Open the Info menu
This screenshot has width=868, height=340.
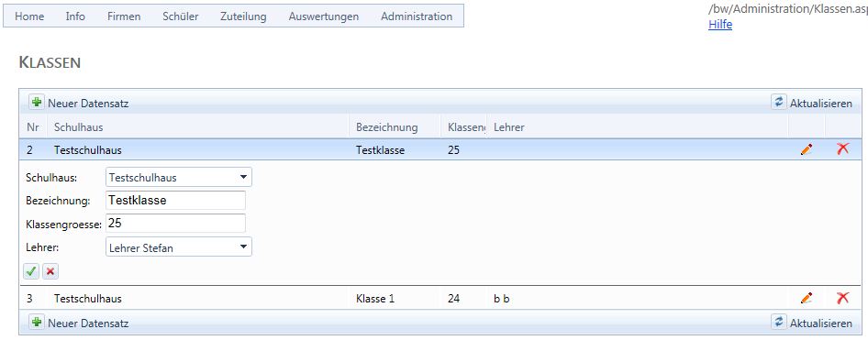click(75, 16)
